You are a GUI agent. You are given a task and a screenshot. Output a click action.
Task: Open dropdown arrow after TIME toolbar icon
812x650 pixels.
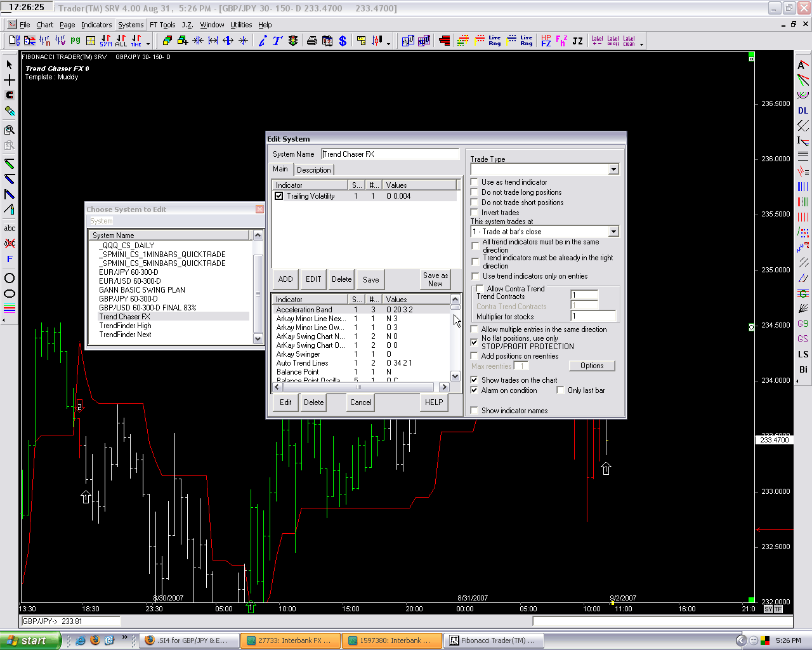[148, 44]
